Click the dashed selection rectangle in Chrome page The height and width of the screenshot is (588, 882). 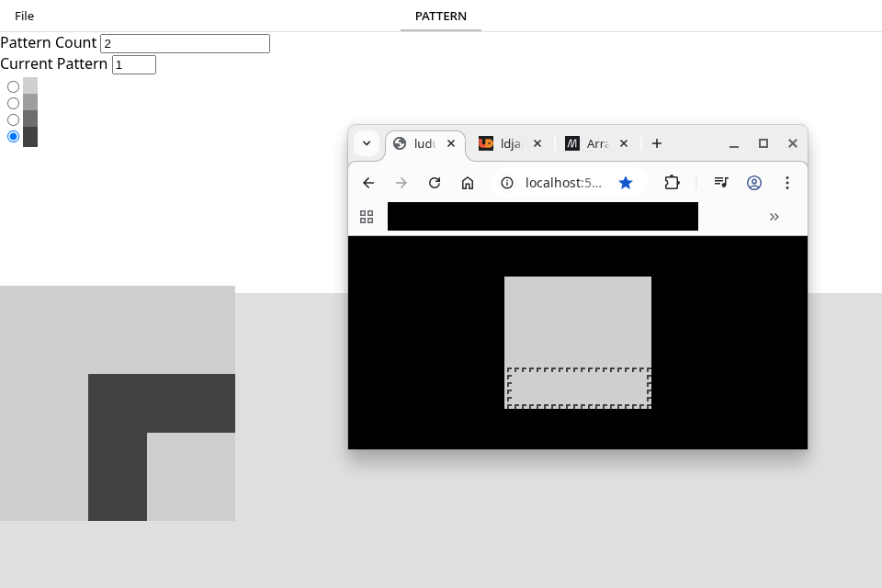(580, 389)
